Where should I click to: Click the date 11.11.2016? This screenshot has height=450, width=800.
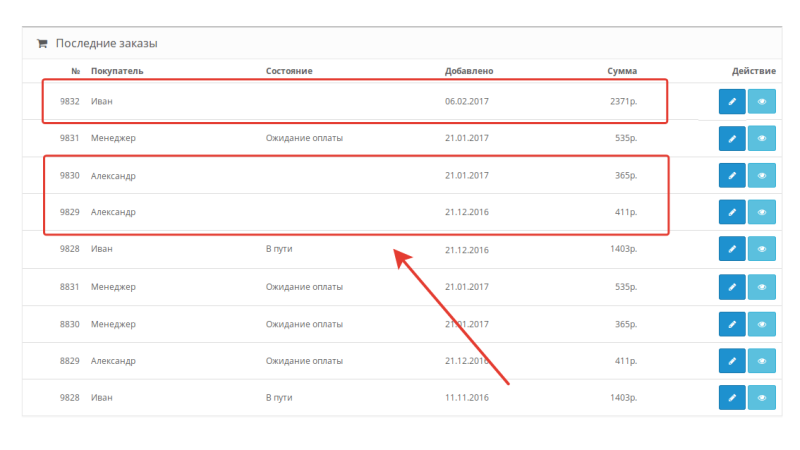[466, 397]
